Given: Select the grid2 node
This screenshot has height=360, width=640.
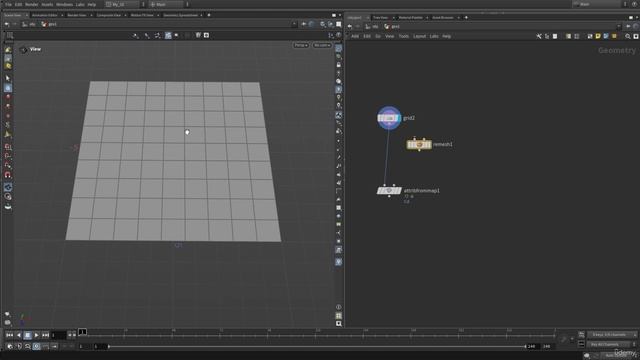Looking at the screenshot, I should pos(389,118).
